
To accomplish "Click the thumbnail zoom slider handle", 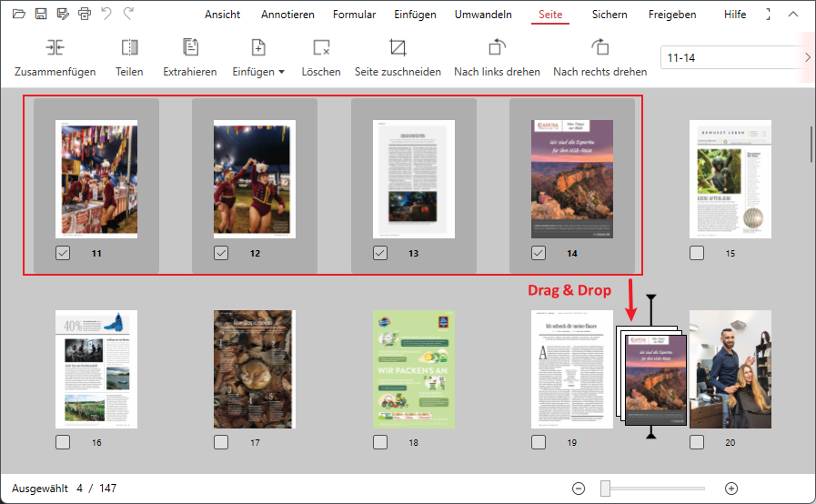I will point(605,489).
